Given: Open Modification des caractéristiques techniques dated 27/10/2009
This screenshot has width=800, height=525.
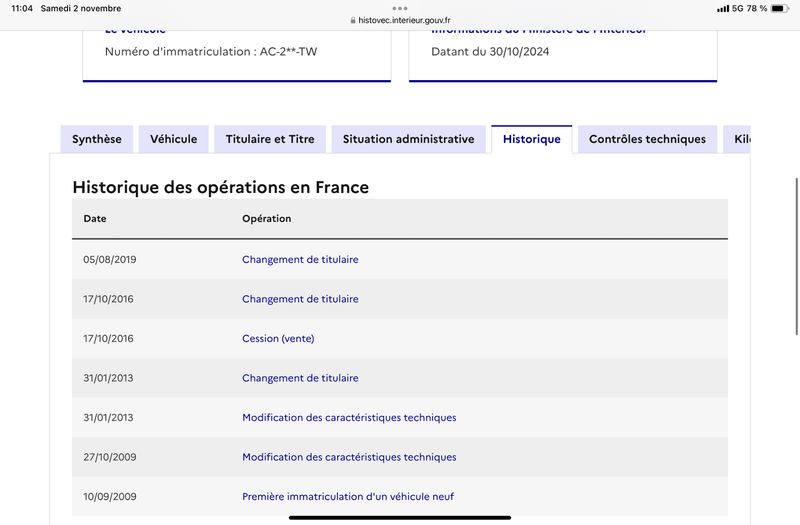Looking at the screenshot, I should pos(349,457).
